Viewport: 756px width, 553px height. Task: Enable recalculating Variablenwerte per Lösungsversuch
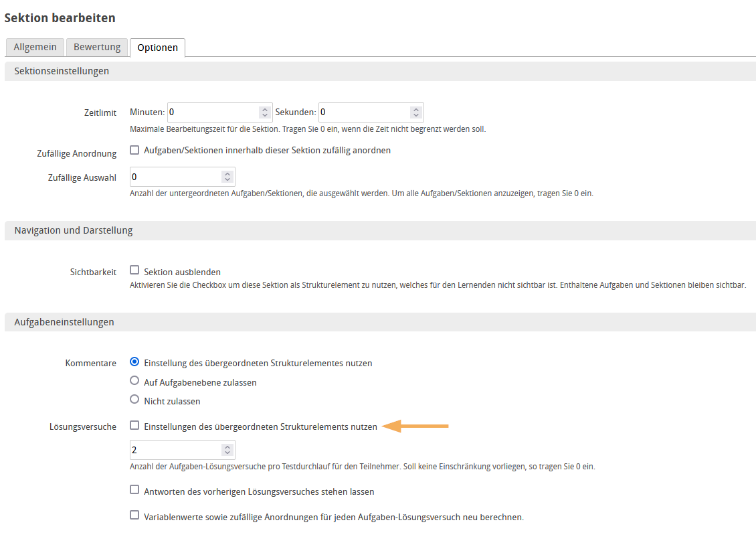pyautogui.click(x=134, y=517)
